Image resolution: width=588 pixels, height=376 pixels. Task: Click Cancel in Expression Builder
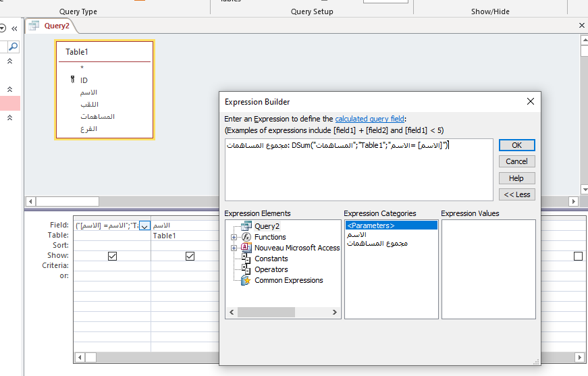516,161
